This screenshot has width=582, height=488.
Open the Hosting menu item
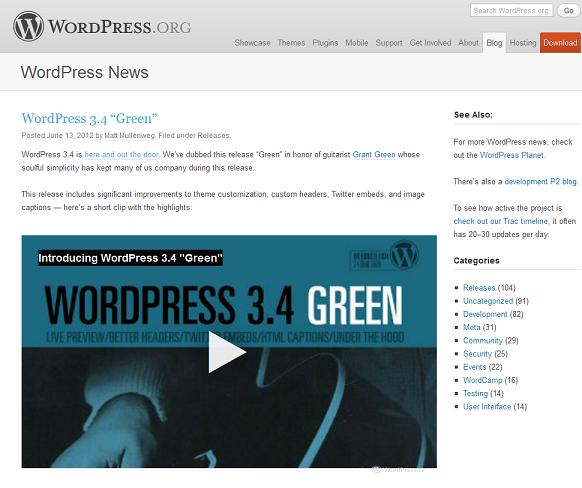(523, 43)
